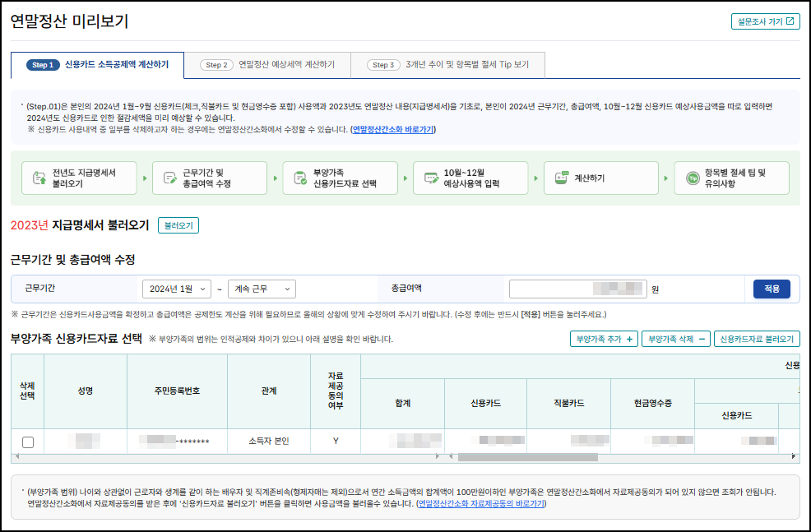The height and width of the screenshot is (532, 811).
Task: Check the 삭제선택 checkbox for 소득자 본인
Action: (x=27, y=441)
